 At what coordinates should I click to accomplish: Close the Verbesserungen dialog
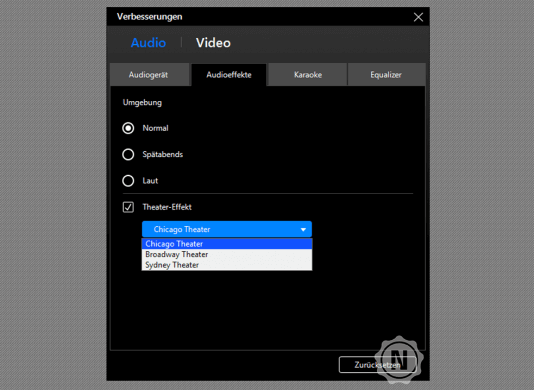tap(418, 17)
